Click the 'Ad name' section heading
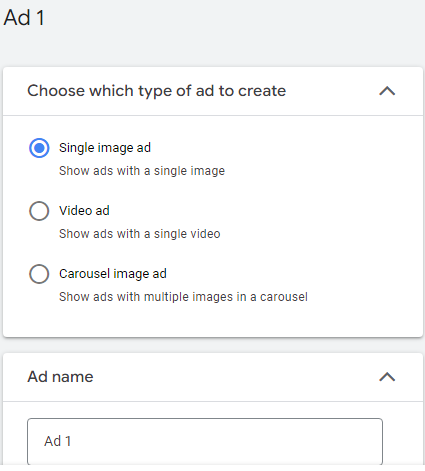 tap(60, 377)
